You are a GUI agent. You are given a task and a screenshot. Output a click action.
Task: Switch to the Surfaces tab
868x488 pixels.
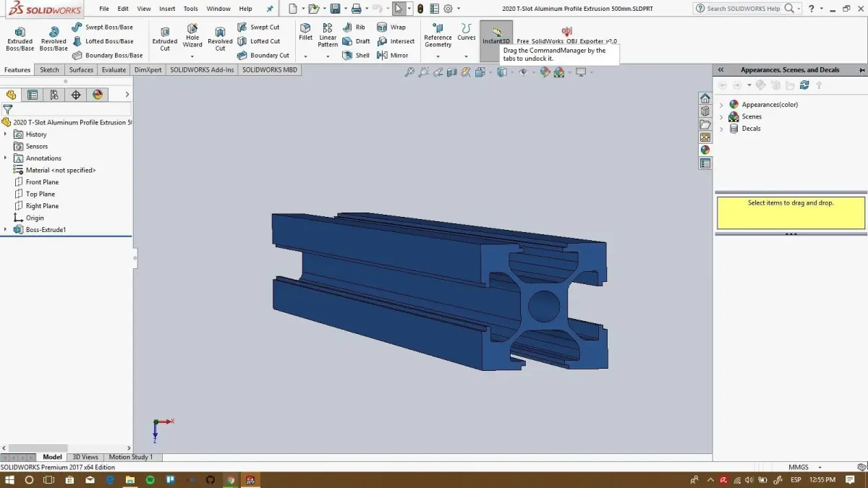tap(81, 70)
